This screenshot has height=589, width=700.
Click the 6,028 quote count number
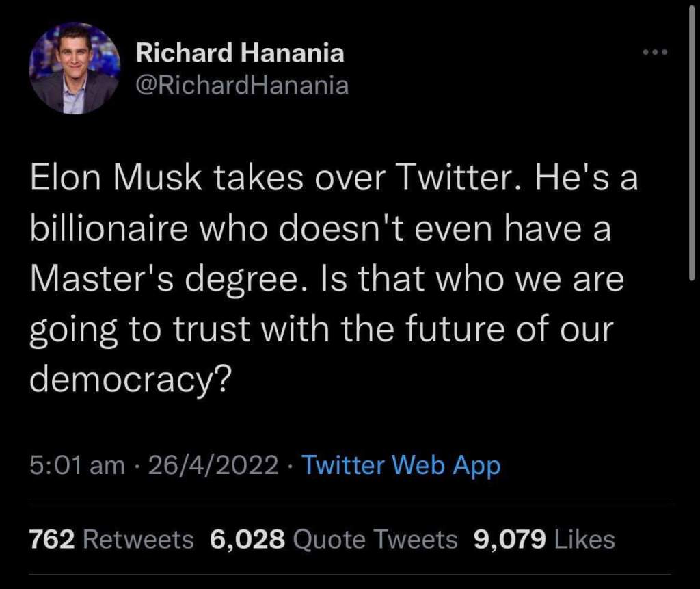click(x=247, y=540)
